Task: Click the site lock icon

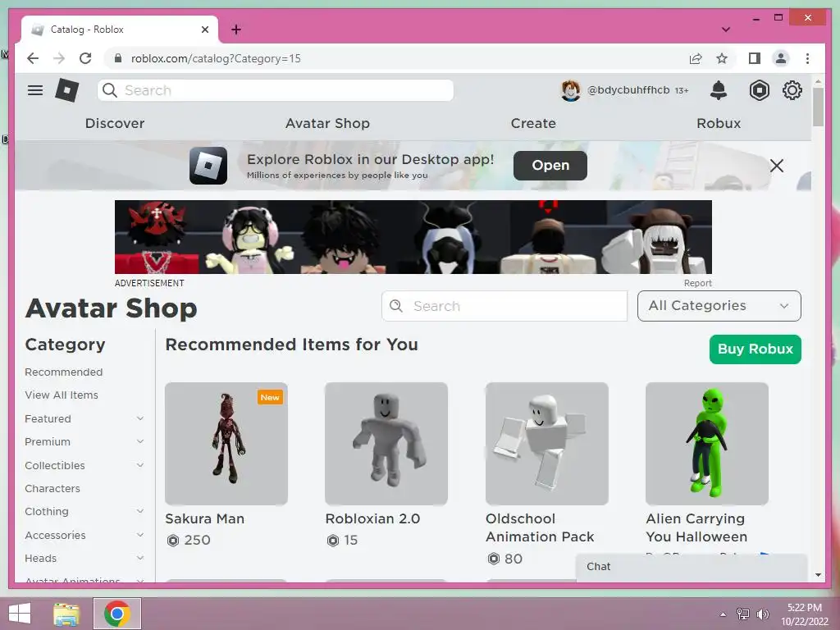Action: pos(118,58)
